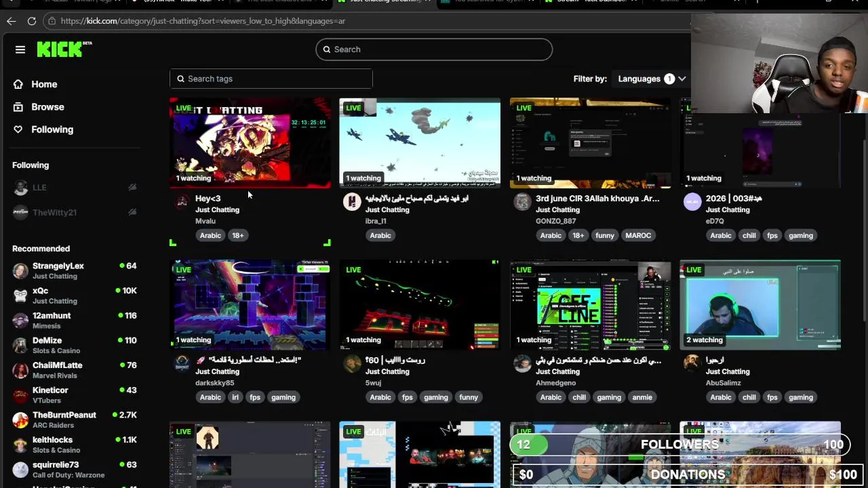
Task: Click TheWitty21 in Following list
Action: click(75, 212)
